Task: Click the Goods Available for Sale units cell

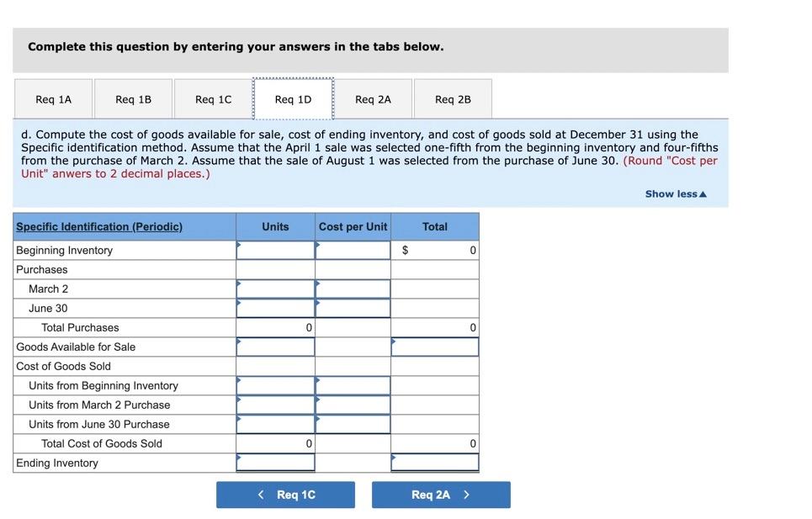Action: pos(273,346)
